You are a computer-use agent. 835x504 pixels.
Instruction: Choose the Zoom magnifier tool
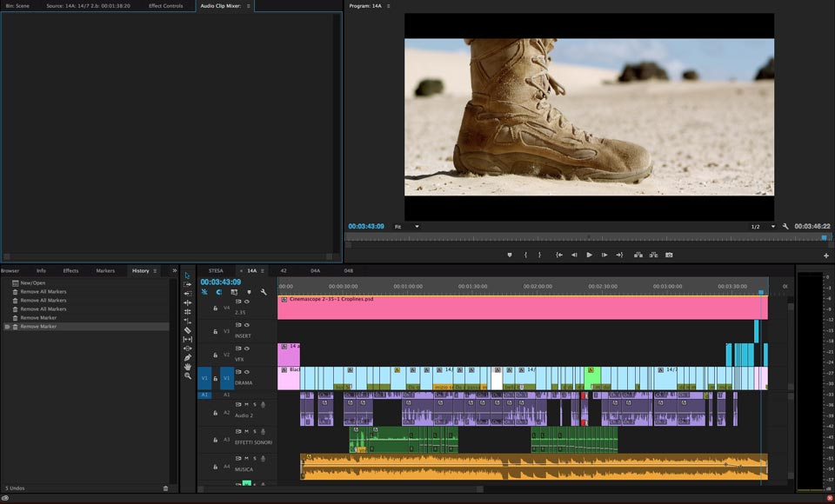coord(187,376)
